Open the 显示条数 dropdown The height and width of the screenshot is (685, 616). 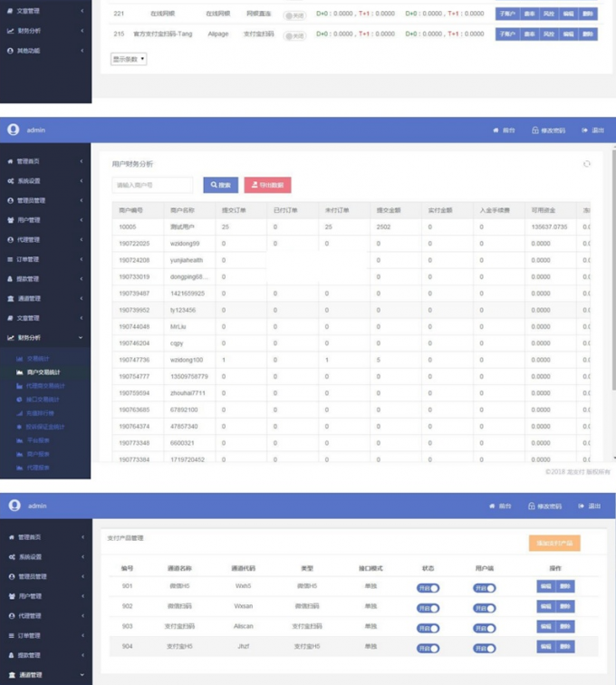tap(129, 59)
